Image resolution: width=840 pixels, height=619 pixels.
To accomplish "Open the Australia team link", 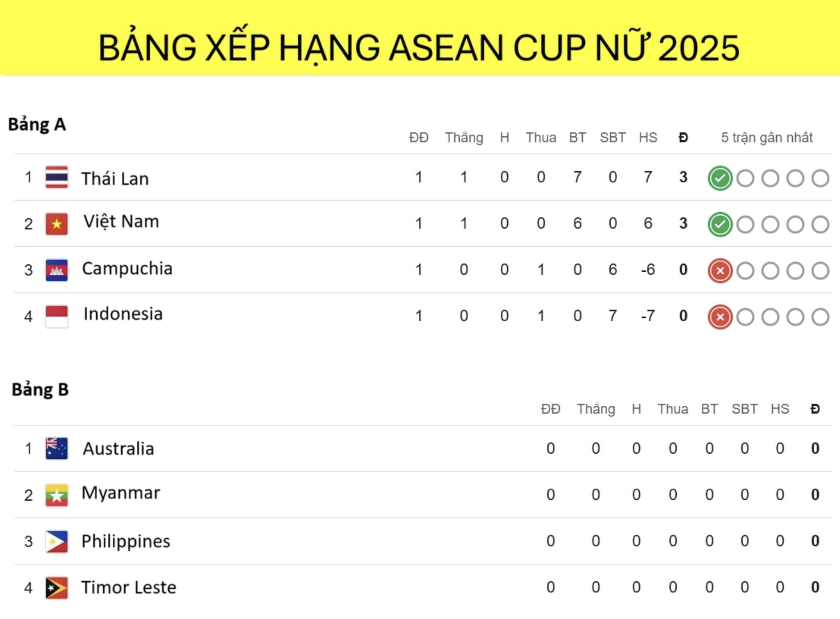I will pyautogui.click(x=119, y=449).
